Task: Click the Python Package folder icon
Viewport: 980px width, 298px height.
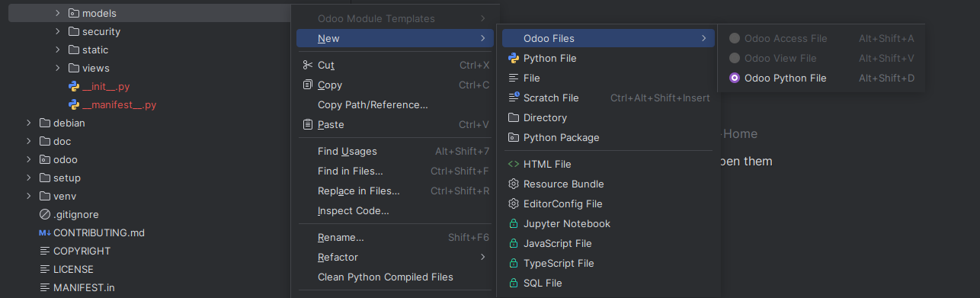Action: click(514, 137)
